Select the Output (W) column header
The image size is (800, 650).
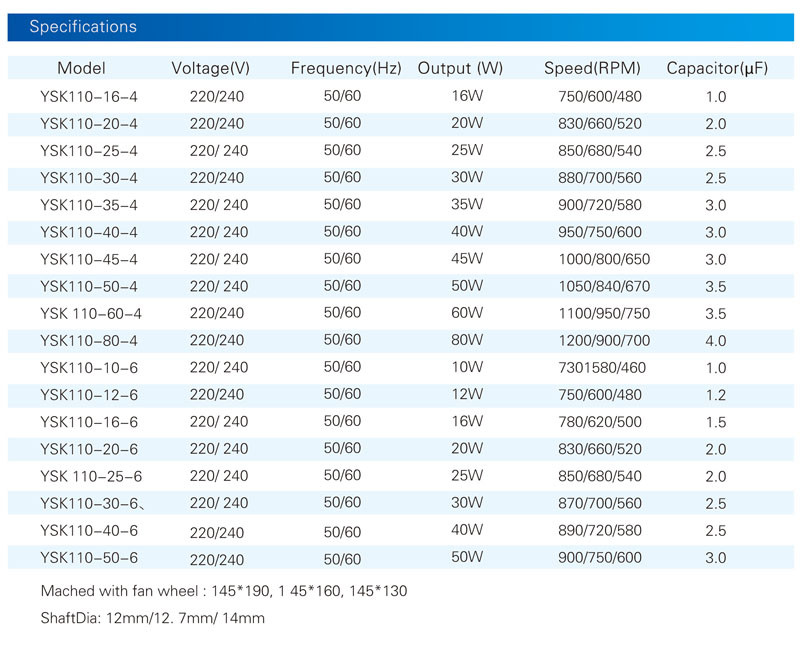pyautogui.click(x=460, y=69)
